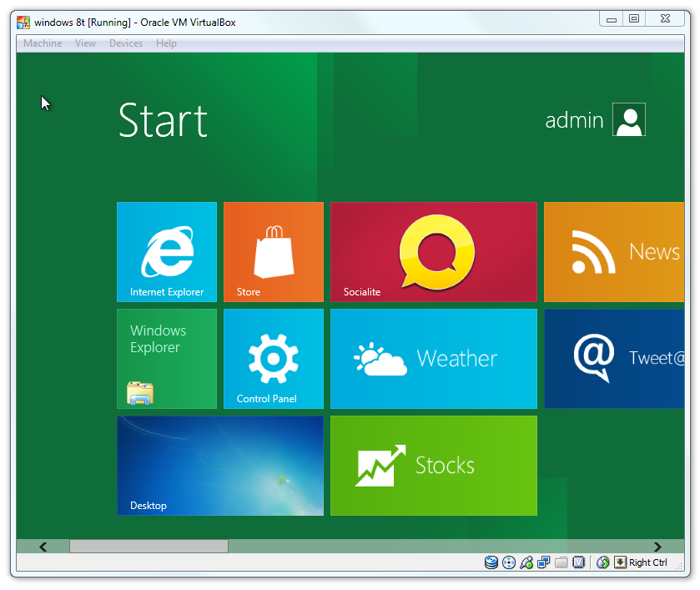Open the Machine menu
700x590 pixels.
pyautogui.click(x=43, y=43)
